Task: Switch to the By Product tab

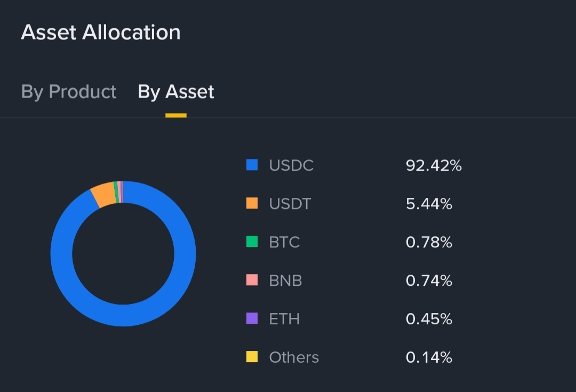Action: click(x=69, y=92)
